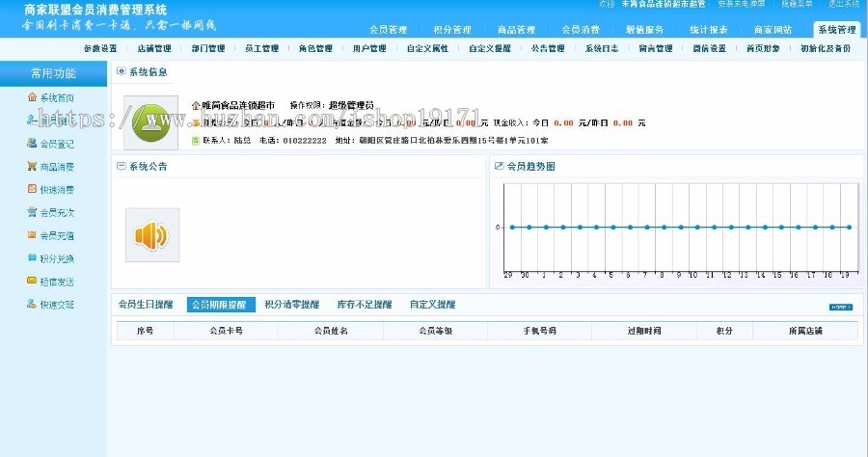Open 店铺管理 submenu item

point(154,48)
